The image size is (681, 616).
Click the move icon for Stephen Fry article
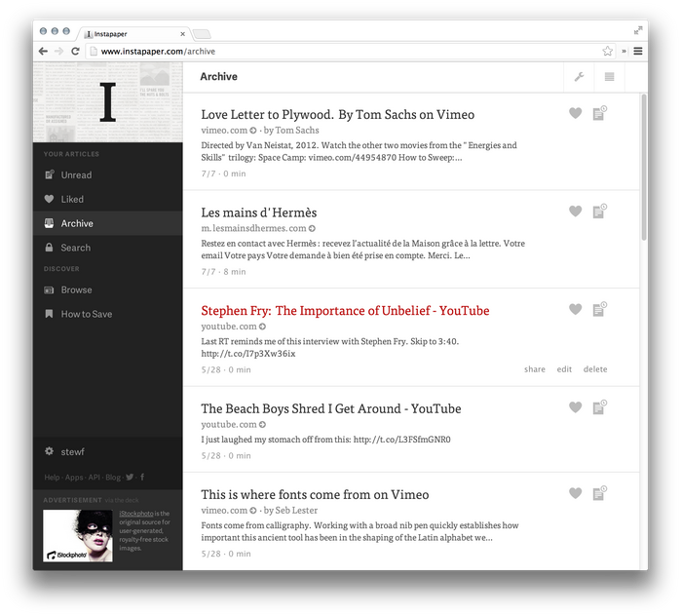600,309
